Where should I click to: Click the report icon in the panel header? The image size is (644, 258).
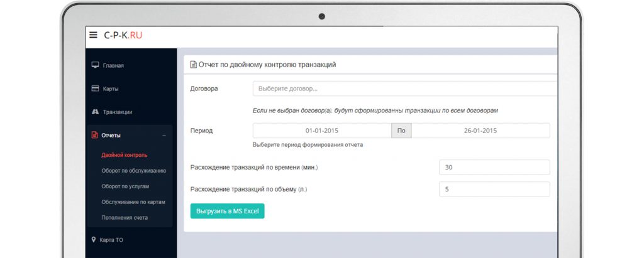[x=194, y=64]
